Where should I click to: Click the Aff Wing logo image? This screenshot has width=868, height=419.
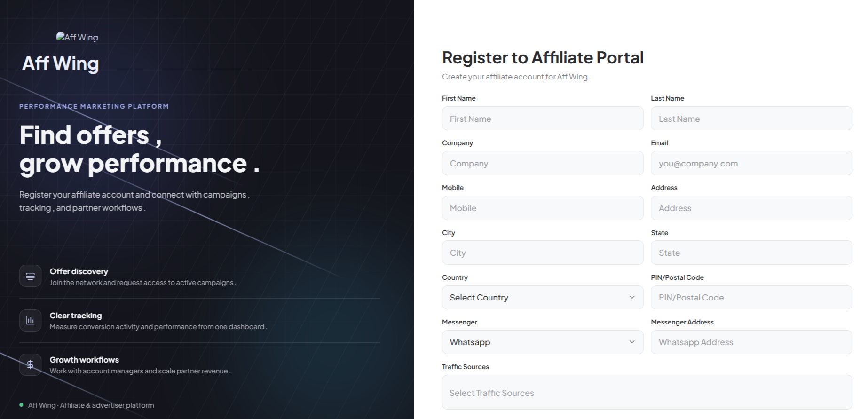pyautogui.click(x=77, y=37)
